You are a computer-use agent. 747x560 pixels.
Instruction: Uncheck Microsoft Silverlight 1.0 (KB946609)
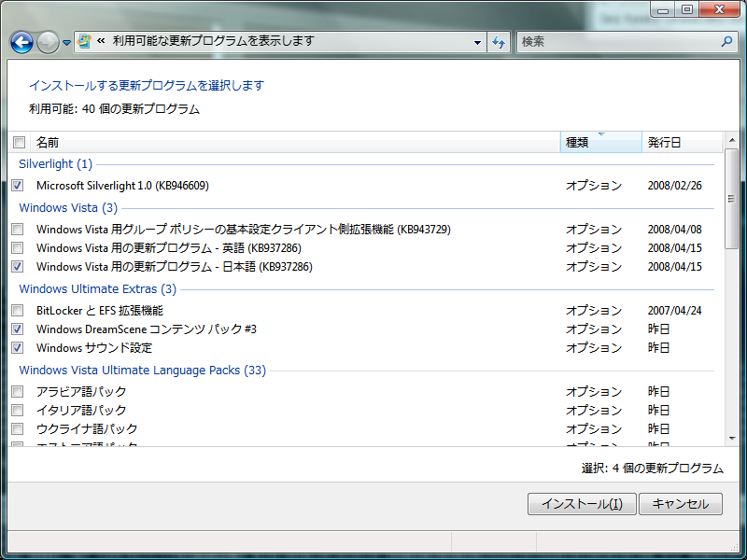[x=18, y=185]
